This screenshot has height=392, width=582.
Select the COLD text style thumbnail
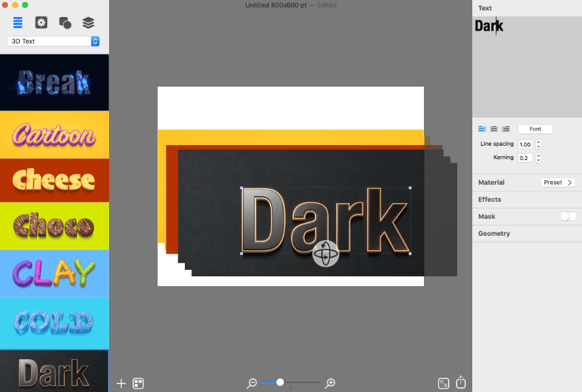click(55, 323)
